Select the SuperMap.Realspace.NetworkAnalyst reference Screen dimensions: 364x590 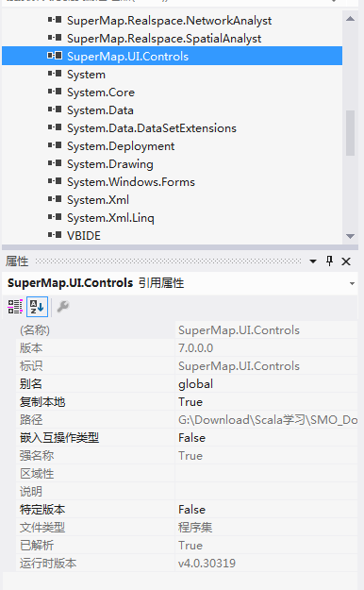point(169,21)
